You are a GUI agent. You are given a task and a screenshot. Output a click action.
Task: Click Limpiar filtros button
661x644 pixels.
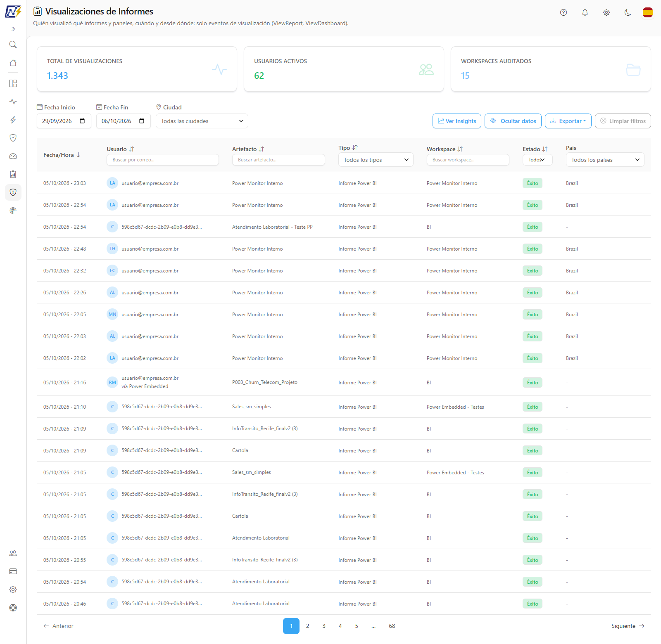(623, 121)
